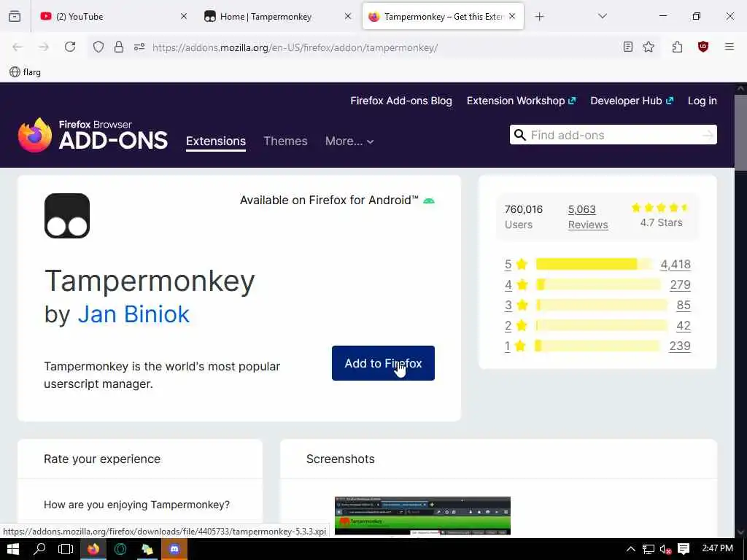Close the Home | Tampermonkey tab
Screen dimensions: 747x560
[348, 16]
